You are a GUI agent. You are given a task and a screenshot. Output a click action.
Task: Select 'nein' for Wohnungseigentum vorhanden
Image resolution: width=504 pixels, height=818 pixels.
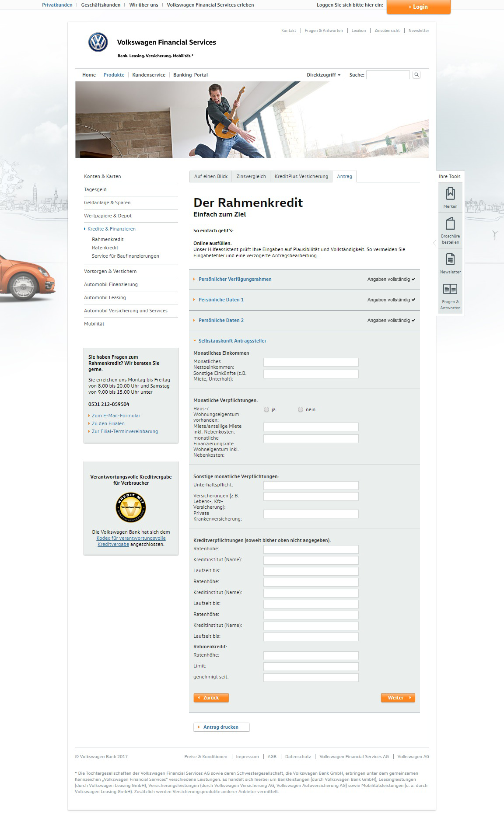301,410
